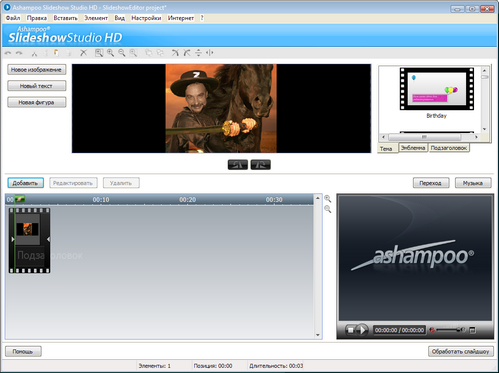
Task: Click the Новый текст button
Action: [36, 86]
